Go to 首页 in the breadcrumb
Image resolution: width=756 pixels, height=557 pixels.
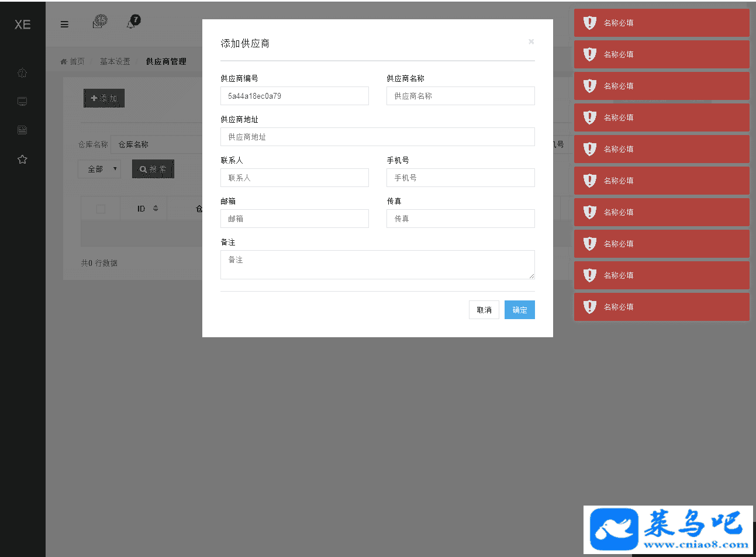click(x=73, y=61)
